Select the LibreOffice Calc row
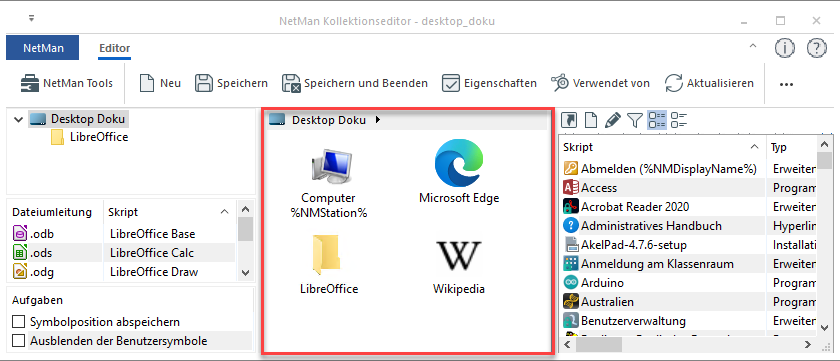 tap(152, 253)
